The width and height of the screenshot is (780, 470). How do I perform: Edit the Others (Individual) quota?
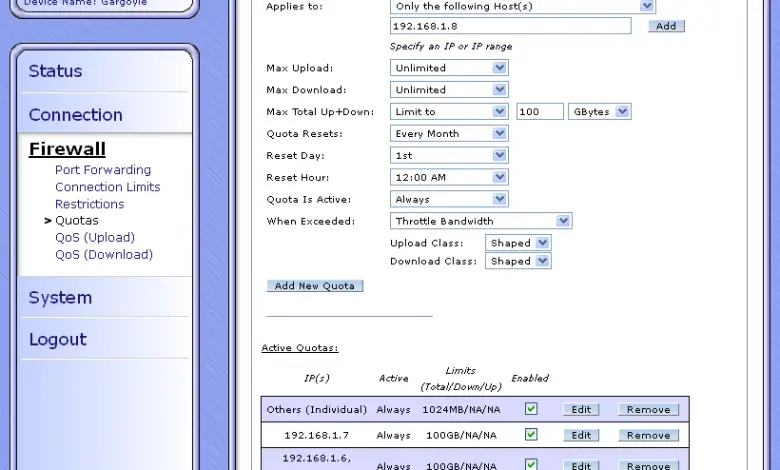coord(581,409)
